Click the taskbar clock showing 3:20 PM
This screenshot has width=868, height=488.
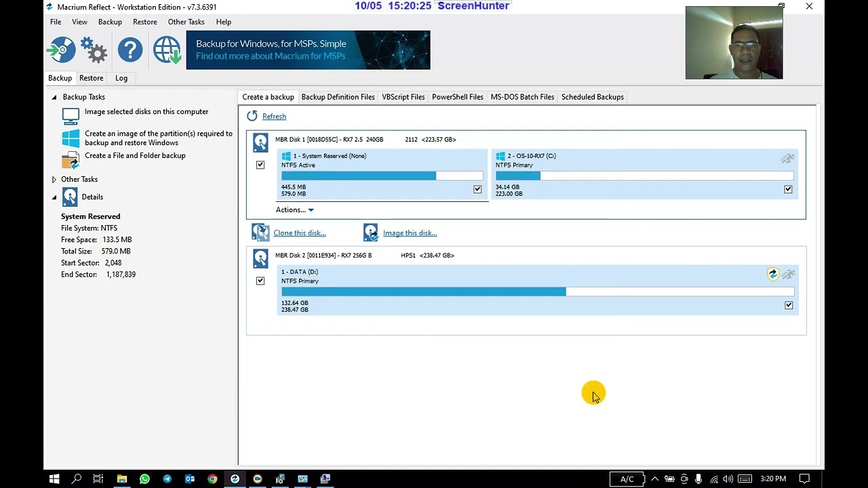(x=773, y=479)
